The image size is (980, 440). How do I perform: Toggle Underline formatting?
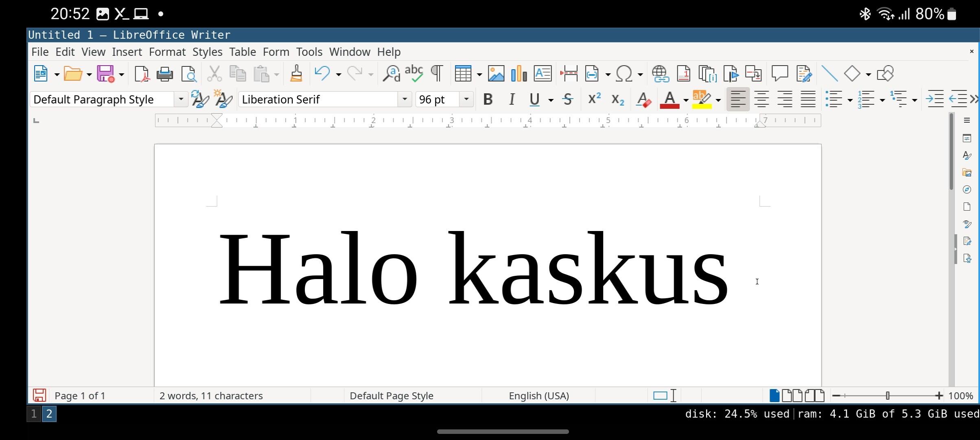(x=534, y=99)
